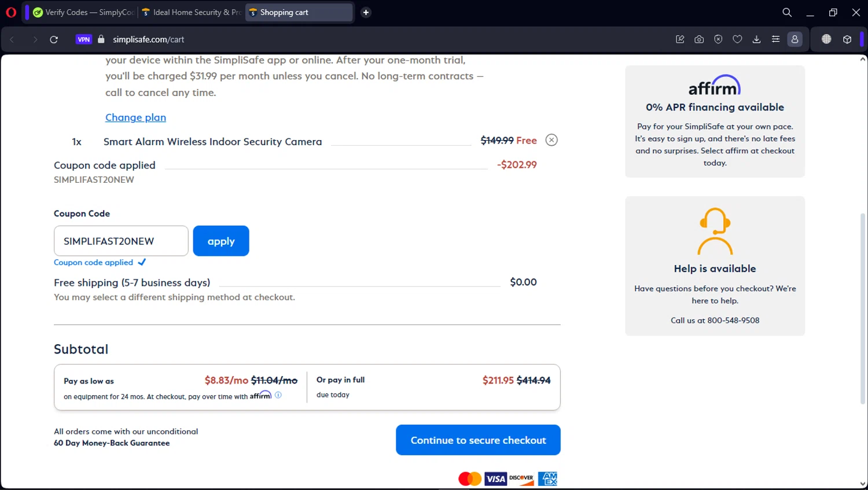
Task: Click the scrollbar up arrow
Action: [x=863, y=59]
